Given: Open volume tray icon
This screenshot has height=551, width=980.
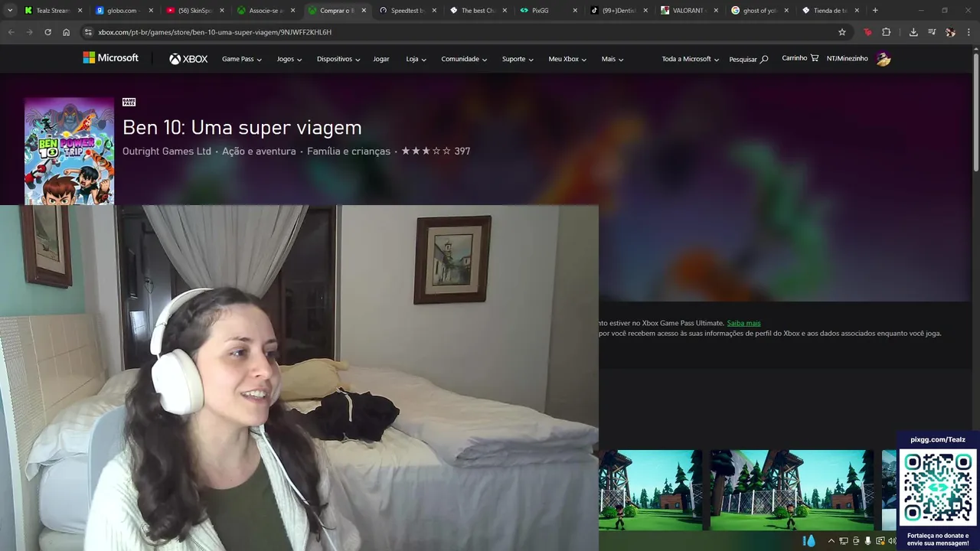Looking at the screenshot, I should [892, 541].
